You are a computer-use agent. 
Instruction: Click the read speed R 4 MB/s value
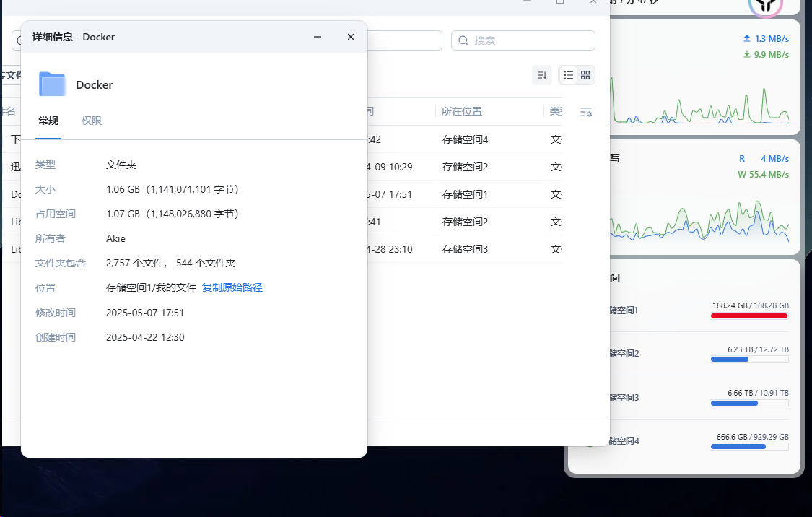tap(764, 159)
